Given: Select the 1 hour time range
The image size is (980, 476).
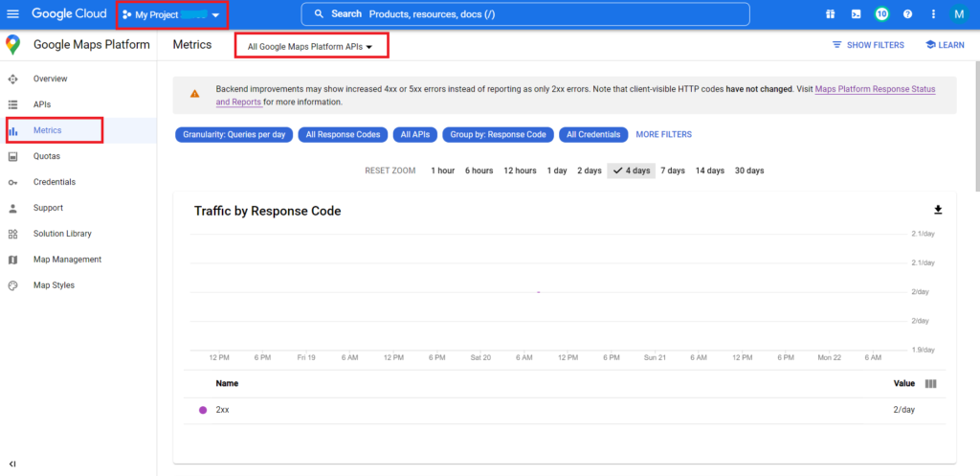Looking at the screenshot, I should coord(442,170).
